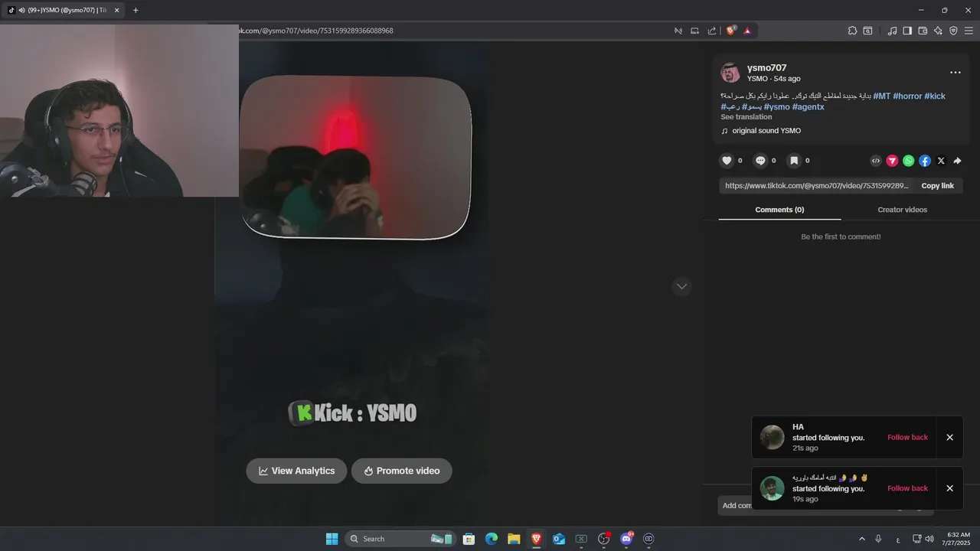Open media playlist music note icon

(892, 31)
